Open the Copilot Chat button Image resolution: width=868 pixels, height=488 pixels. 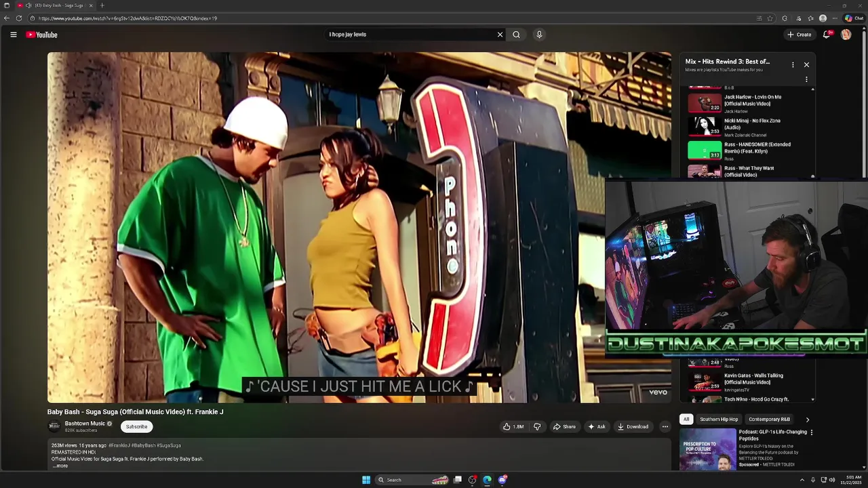(x=853, y=18)
